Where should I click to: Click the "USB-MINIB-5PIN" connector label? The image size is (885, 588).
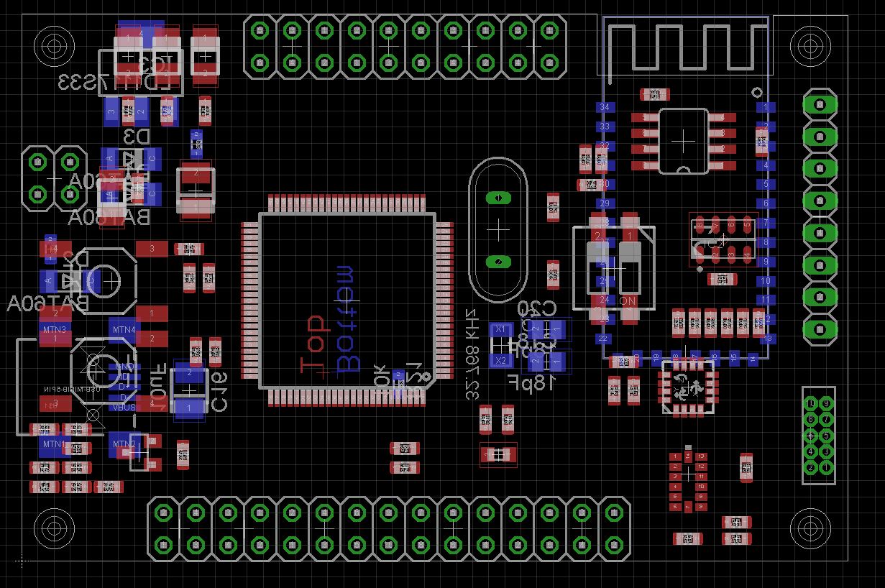point(73,390)
